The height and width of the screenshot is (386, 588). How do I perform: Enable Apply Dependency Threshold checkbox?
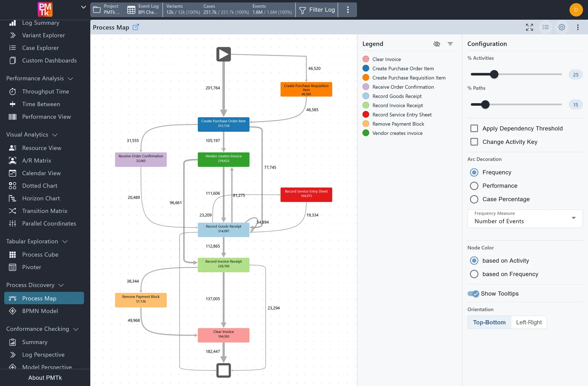pyautogui.click(x=474, y=128)
